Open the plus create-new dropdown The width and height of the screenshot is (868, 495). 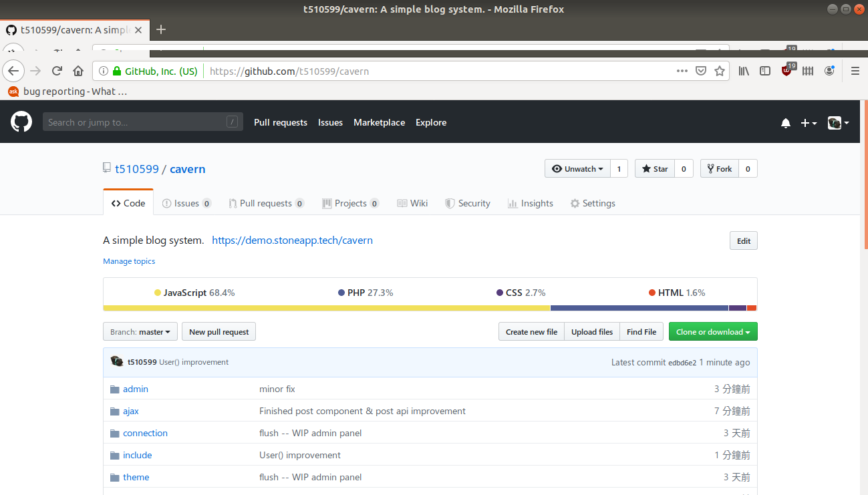click(809, 123)
